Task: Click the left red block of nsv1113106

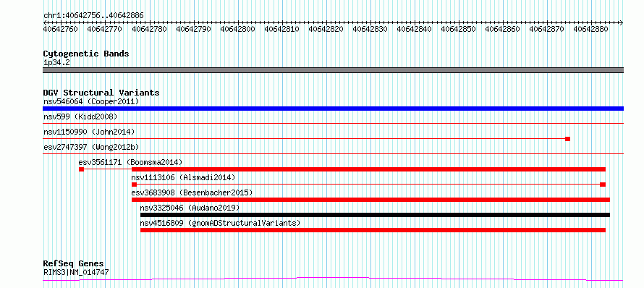Action: click(134, 185)
